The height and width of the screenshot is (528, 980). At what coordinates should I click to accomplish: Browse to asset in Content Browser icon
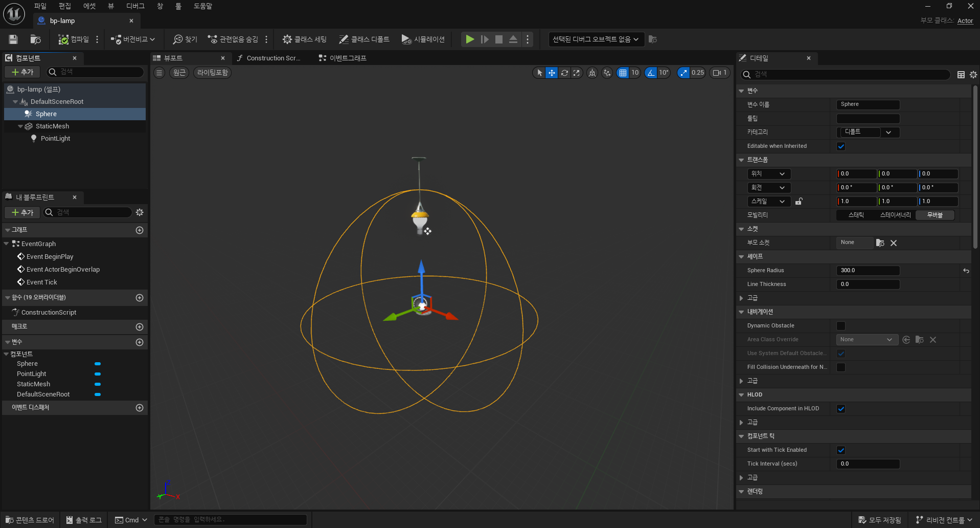click(x=35, y=39)
